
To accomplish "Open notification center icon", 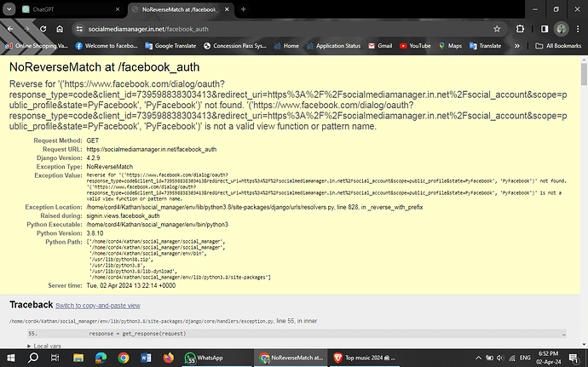I will (574, 358).
